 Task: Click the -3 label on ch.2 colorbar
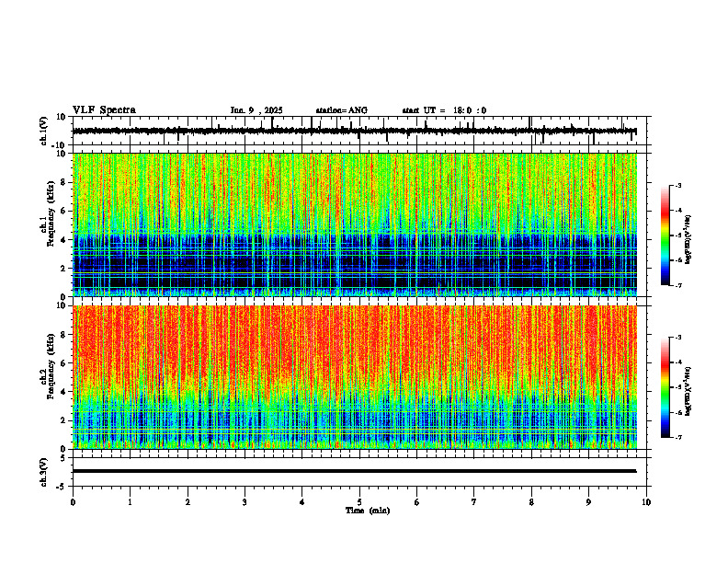677,338
